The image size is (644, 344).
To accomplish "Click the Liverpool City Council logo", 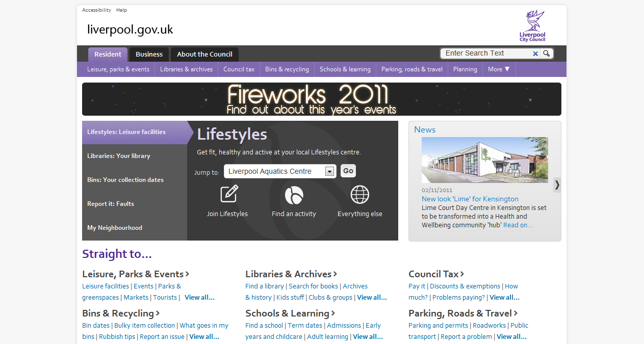I will (532, 26).
